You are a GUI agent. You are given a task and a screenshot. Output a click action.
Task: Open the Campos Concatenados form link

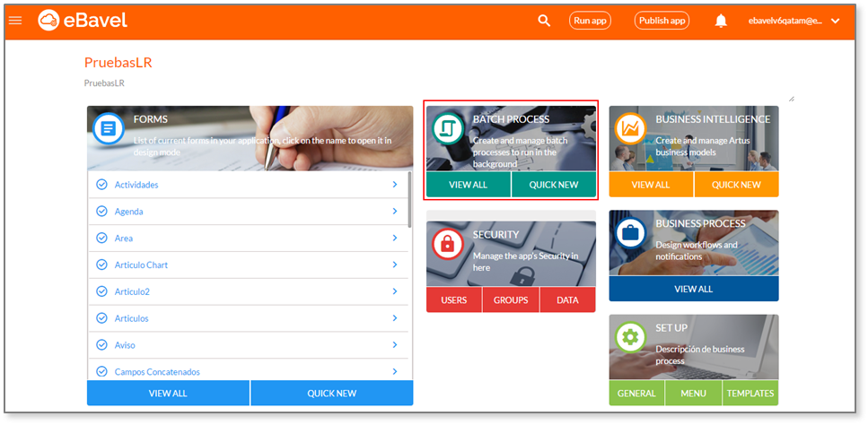(157, 371)
